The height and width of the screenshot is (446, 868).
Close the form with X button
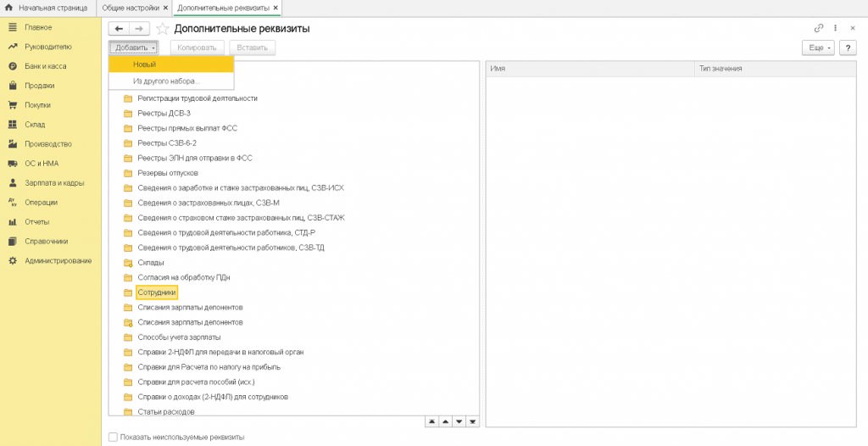point(853,28)
